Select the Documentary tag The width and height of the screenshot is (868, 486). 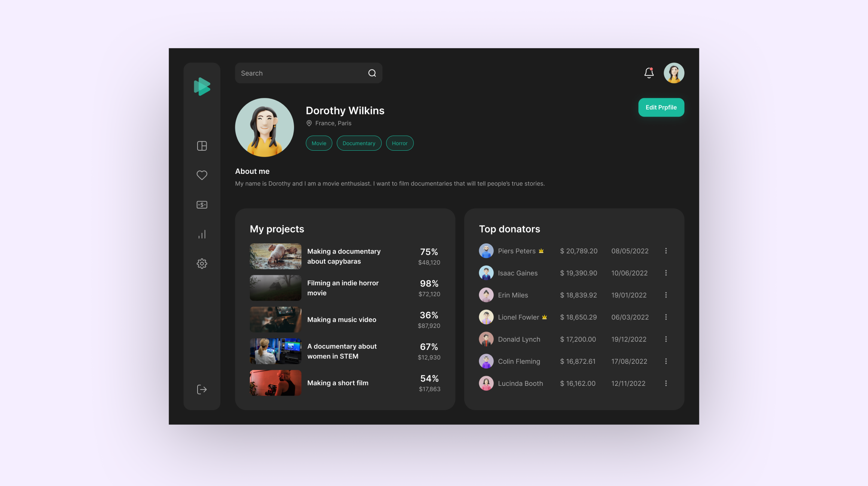coord(359,143)
